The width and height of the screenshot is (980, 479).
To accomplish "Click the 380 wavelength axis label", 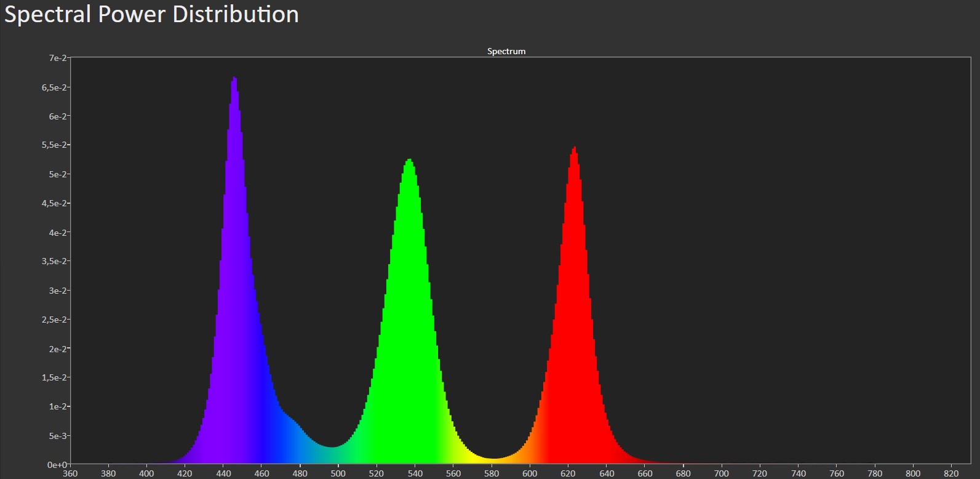I will tap(108, 473).
